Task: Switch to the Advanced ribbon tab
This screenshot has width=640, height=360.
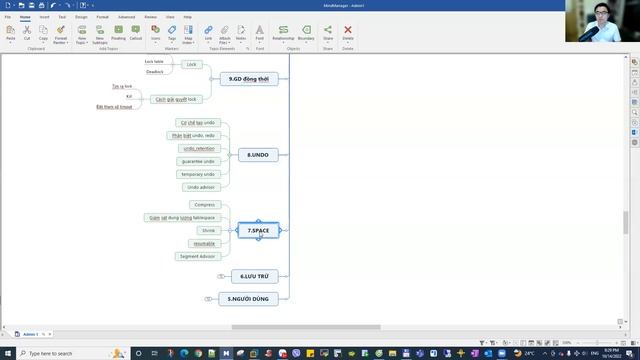Action: tap(127, 17)
